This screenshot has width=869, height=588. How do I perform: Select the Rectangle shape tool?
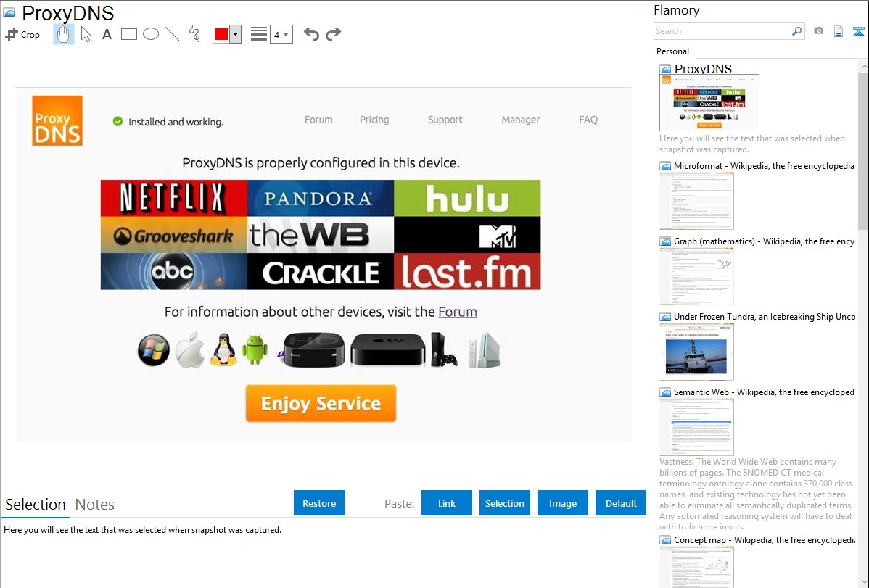click(x=128, y=34)
